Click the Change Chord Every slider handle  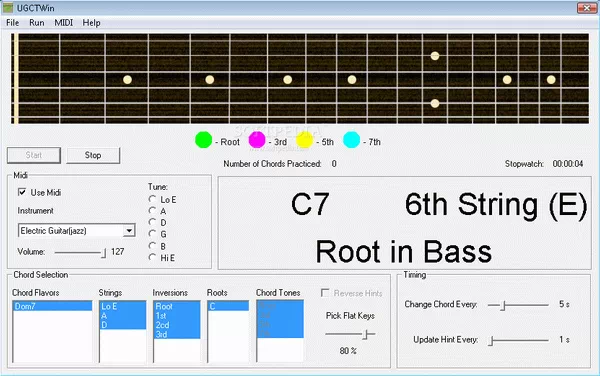point(504,305)
